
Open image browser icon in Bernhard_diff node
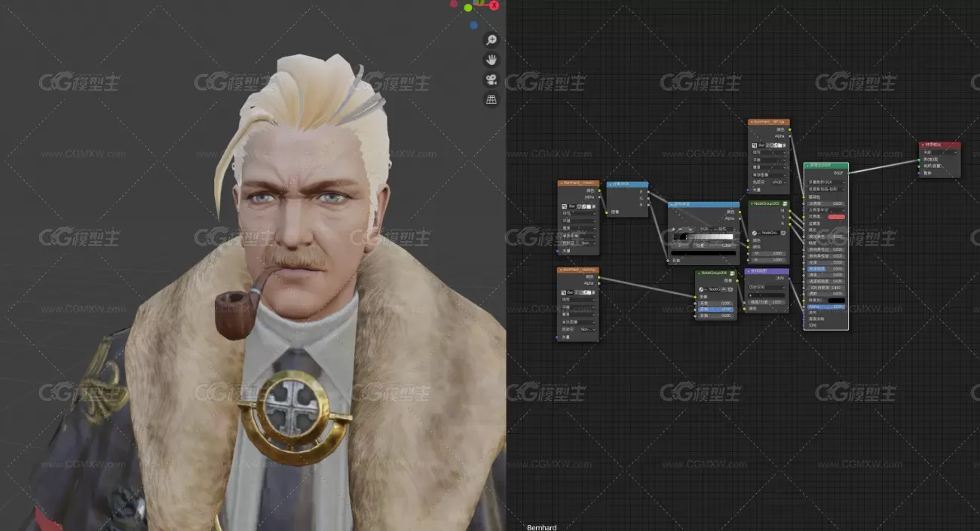755,145
